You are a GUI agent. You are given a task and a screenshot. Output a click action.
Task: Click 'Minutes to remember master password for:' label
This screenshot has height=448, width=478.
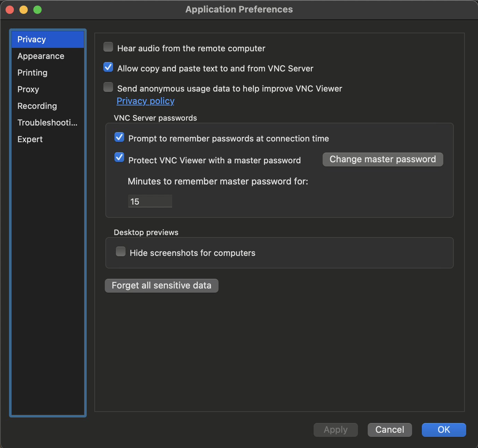[x=218, y=181]
